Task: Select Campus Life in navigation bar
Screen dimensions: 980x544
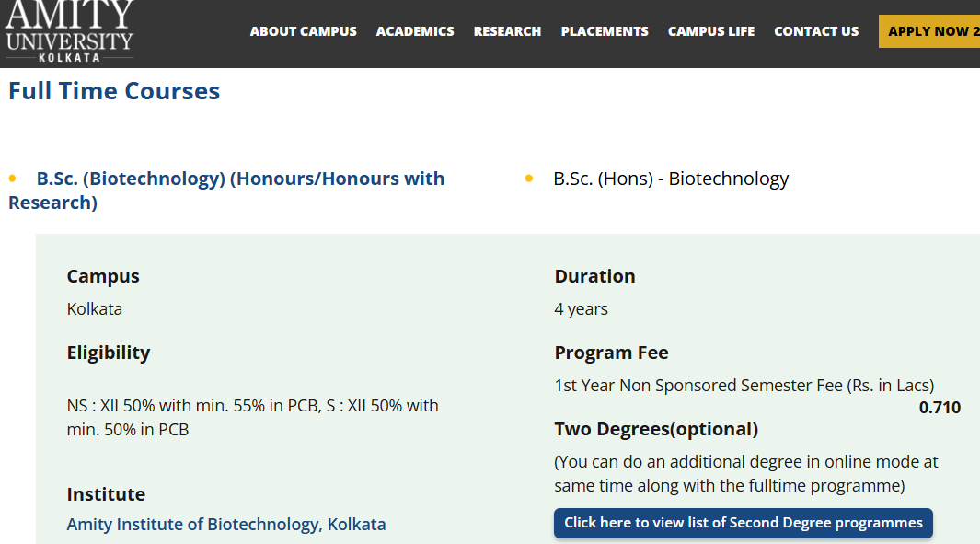Action: click(x=711, y=31)
